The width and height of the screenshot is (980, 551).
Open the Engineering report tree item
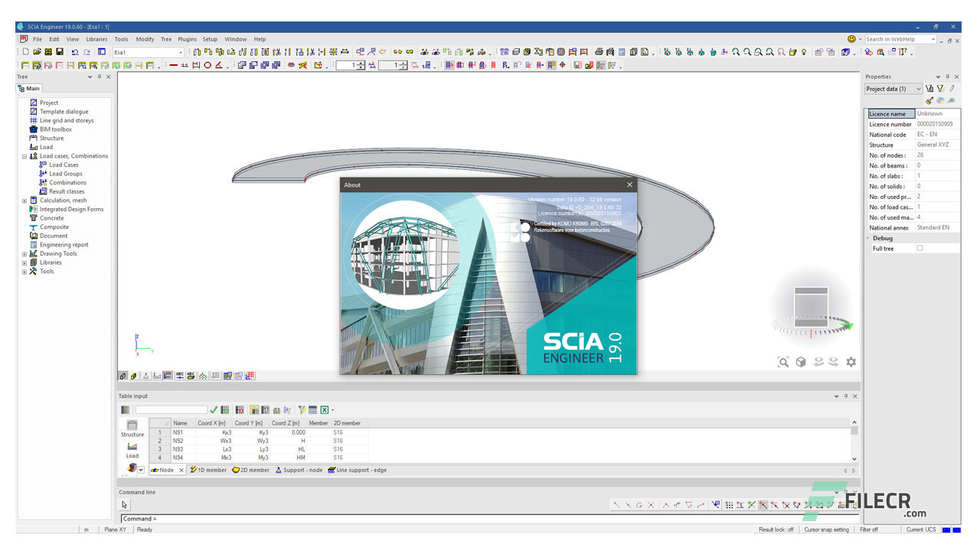click(59, 245)
